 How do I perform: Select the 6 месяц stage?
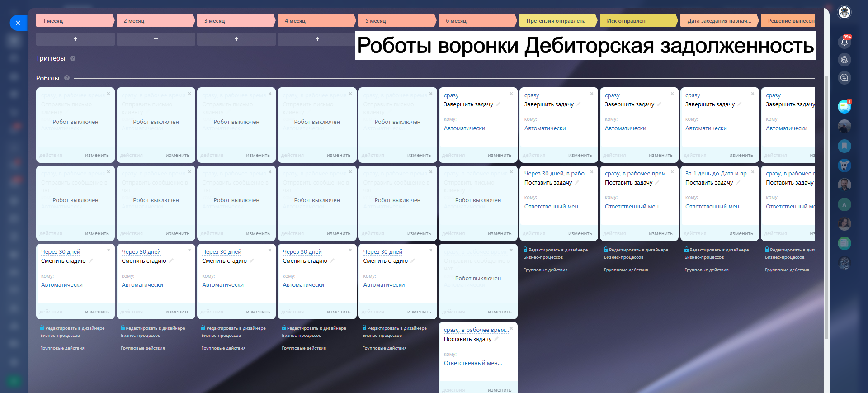pyautogui.click(x=477, y=20)
